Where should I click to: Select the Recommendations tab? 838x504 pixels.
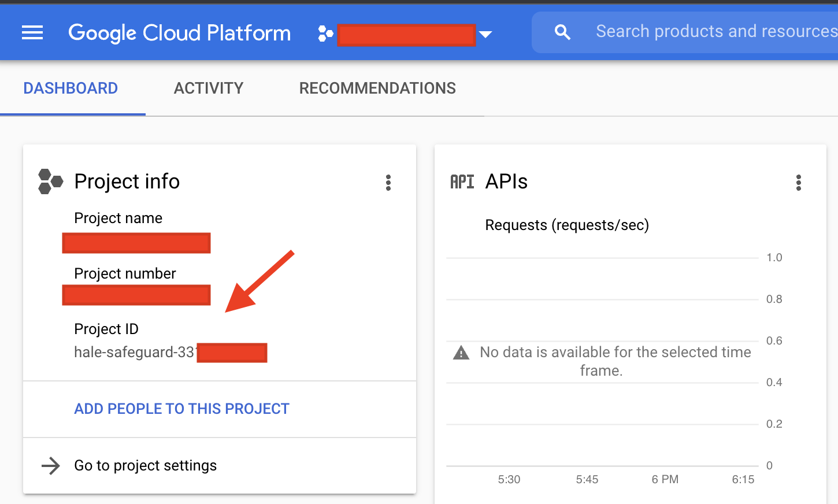click(377, 88)
